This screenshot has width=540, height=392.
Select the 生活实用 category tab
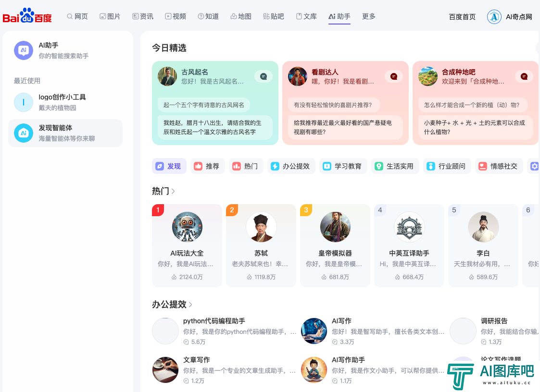[x=395, y=166]
